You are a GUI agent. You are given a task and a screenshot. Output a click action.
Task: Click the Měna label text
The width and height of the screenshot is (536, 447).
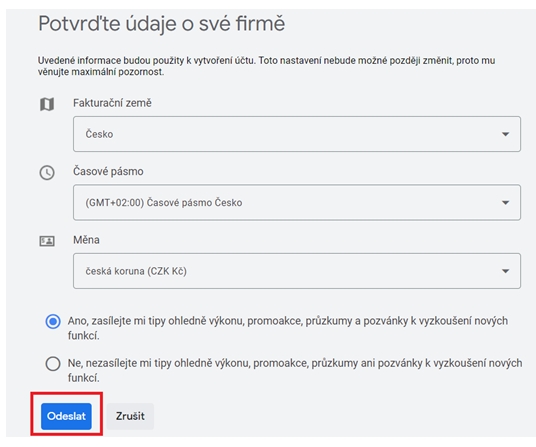(86, 240)
